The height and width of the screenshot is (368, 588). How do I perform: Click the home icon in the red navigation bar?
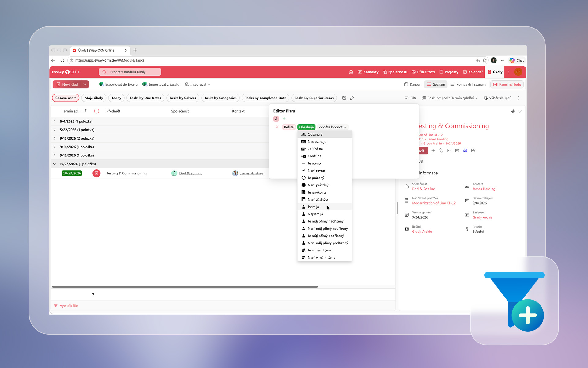(351, 72)
